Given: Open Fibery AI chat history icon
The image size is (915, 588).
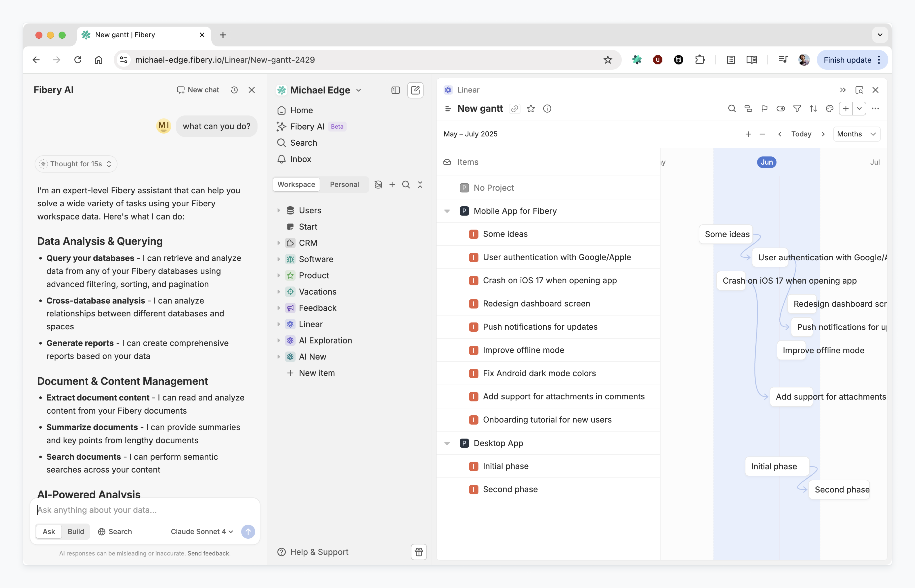Looking at the screenshot, I should (x=235, y=90).
